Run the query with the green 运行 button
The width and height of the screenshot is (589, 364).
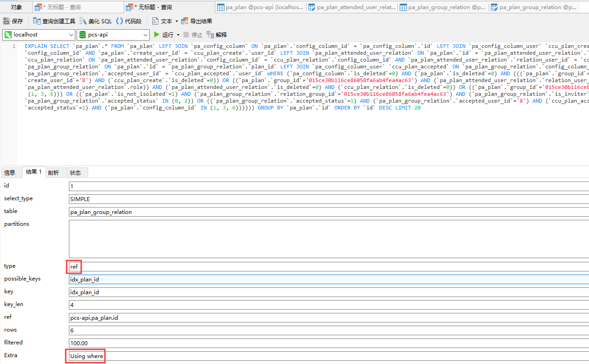164,35
